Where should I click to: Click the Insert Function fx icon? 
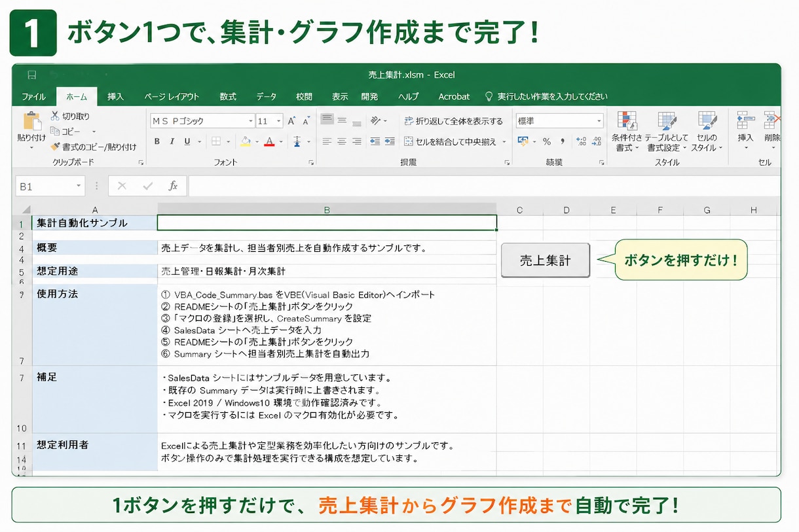point(173,186)
